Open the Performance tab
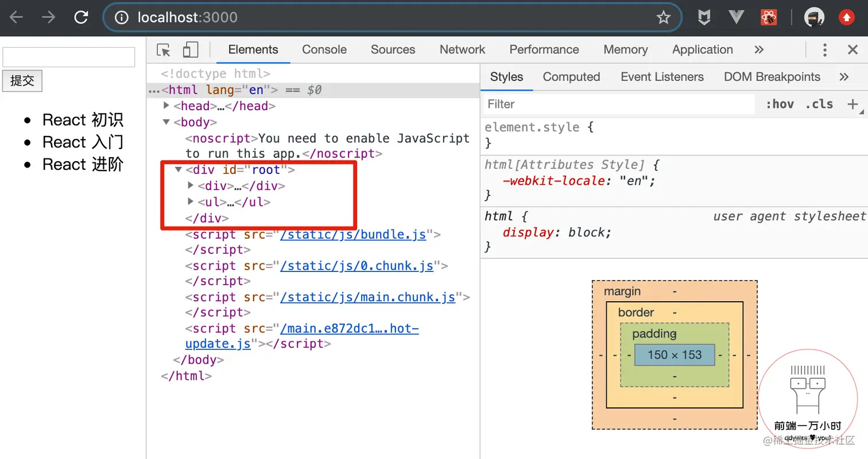 [x=544, y=50]
